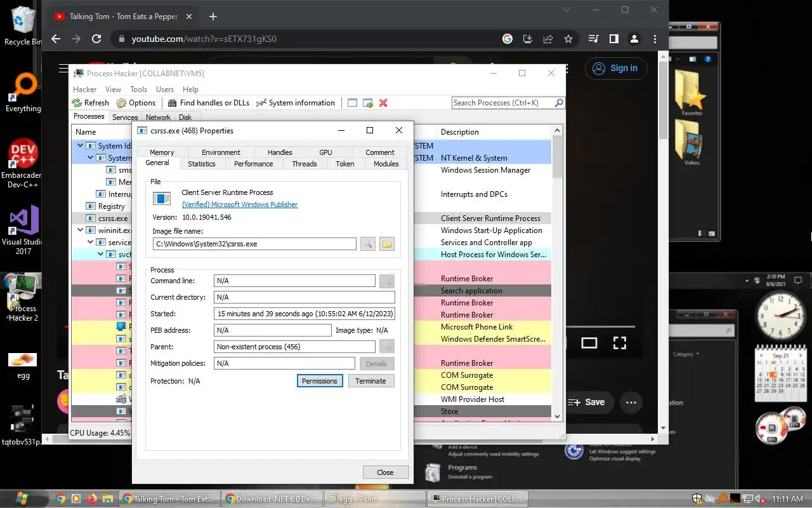Collapse the svchost tree node
The image size is (812, 508).
coord(100,255)
